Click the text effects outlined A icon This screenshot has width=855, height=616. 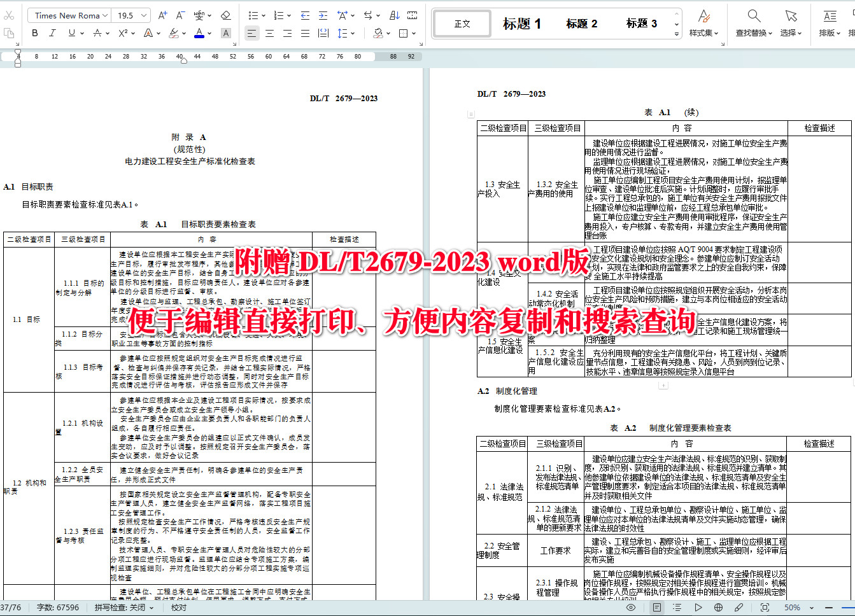pyautogui.click(x=148, y=33)
